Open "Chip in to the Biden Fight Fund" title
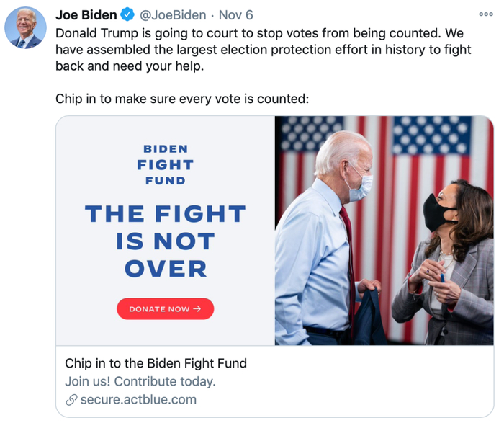The height and width of the screenshot is (423, 504). 156,363
